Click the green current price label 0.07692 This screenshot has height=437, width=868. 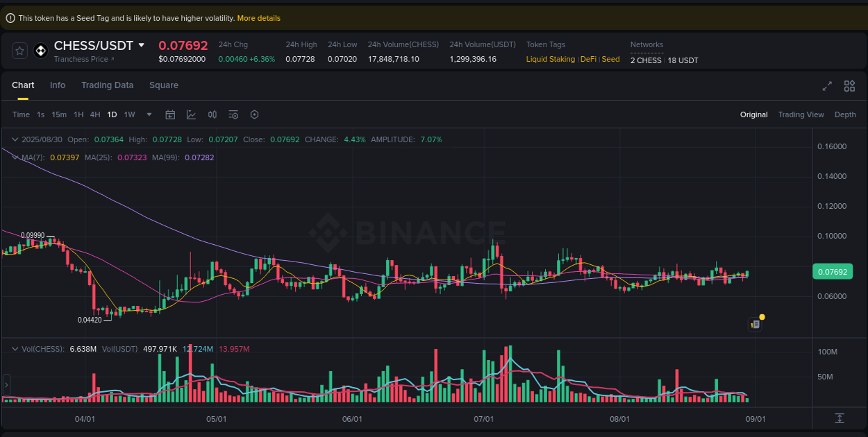point(832,271)
